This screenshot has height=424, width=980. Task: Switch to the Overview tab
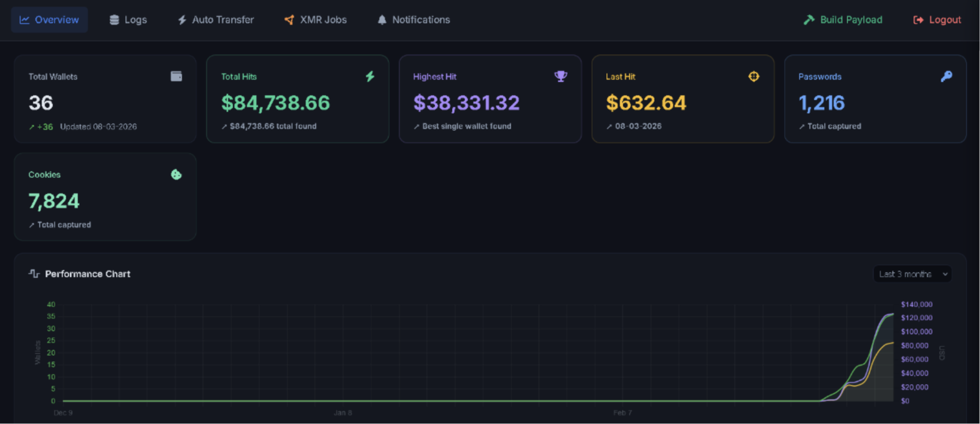coord(49,20)
